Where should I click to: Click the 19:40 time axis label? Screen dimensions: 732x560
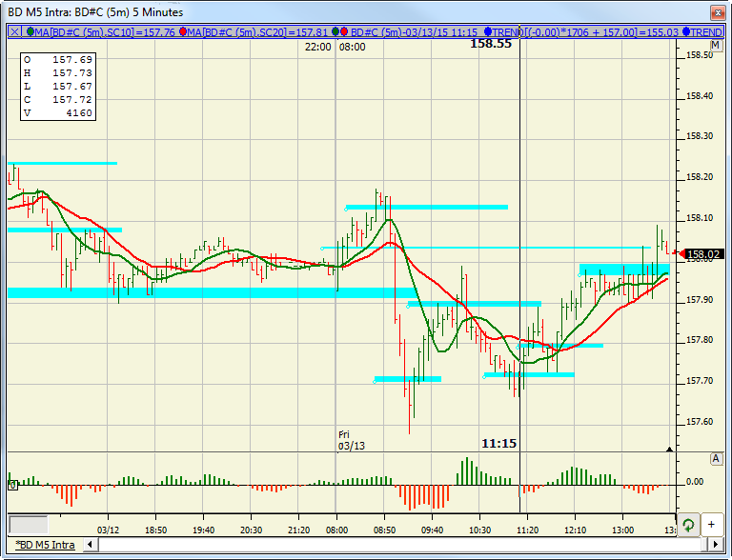(203, 530)
